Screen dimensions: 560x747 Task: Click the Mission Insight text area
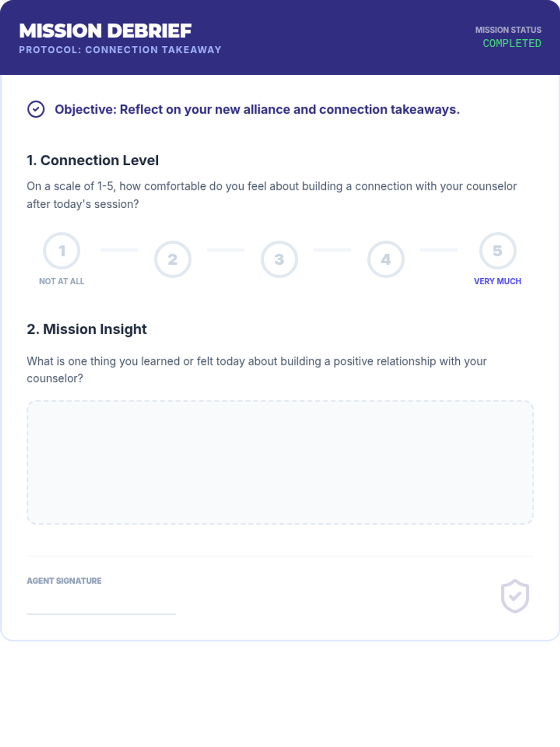pyautogui.click(x=280, y=462)
